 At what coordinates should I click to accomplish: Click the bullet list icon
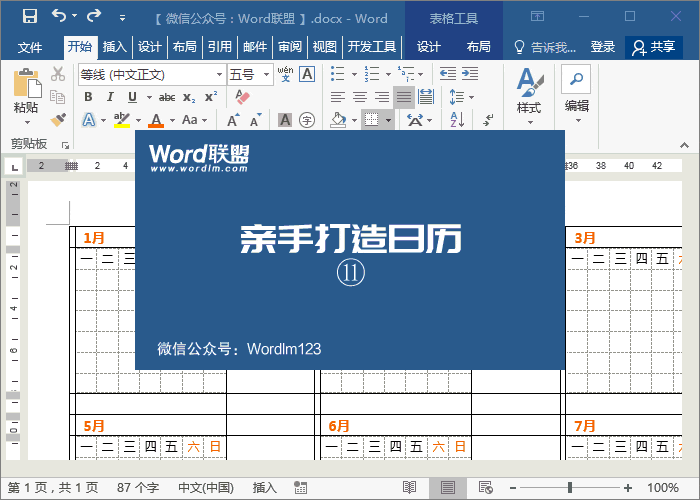click(x=338, y=74)
